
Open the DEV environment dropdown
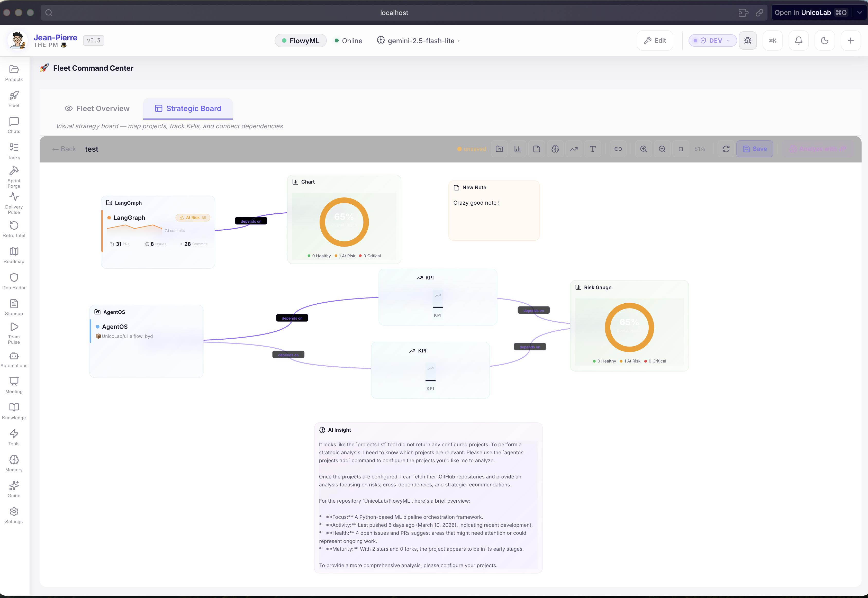pyautogui.click(x=712, y=40)
